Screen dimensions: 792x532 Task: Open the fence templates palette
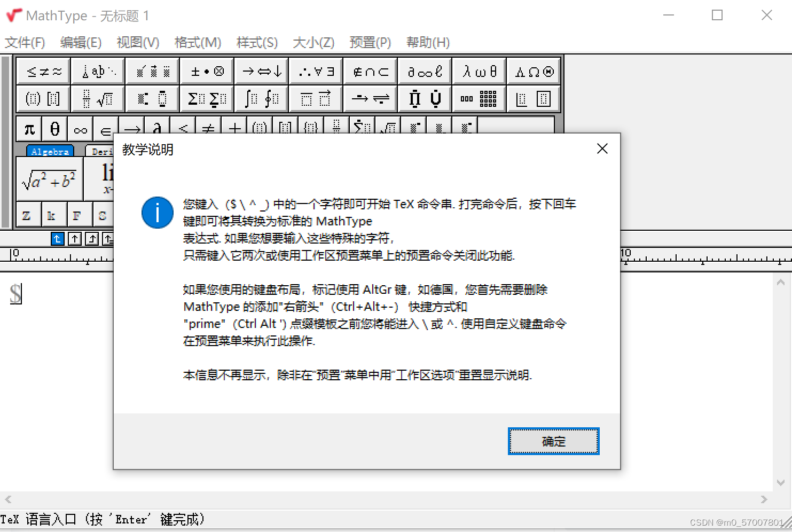[44, 98]
